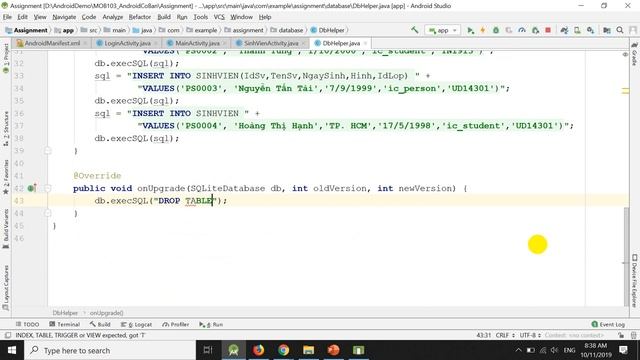640x360 pixels.
Task: Open the Window menu
Action: (x=241, y=17)
